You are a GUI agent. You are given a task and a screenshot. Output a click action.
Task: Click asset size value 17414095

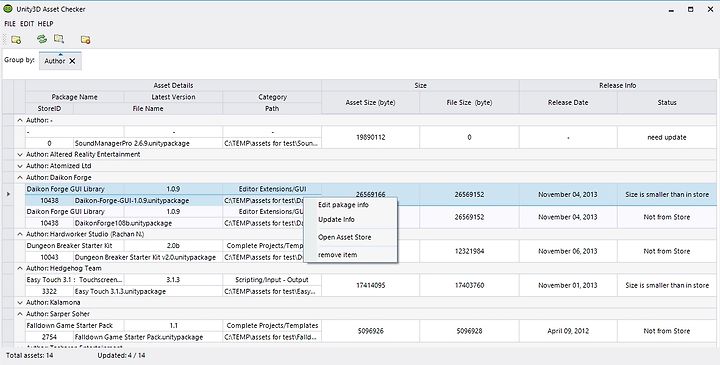click(x=371, y=285)
